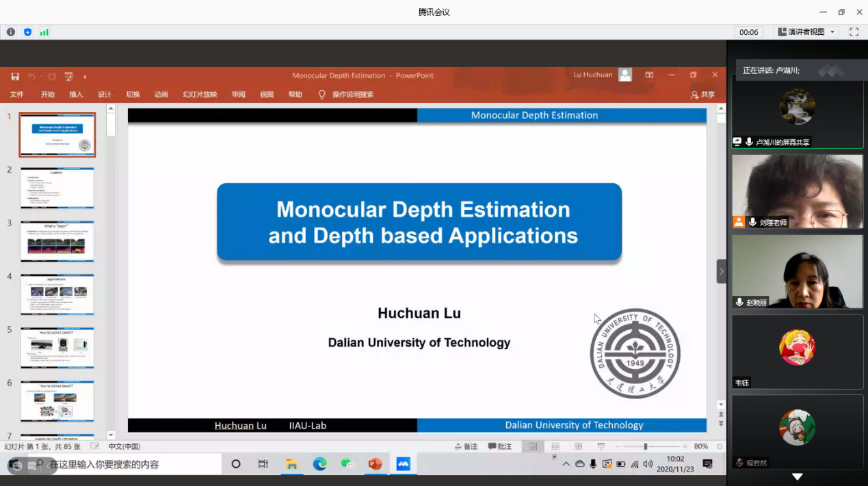The width and height of the screenshot is (868, 486).
Task: Switch to slide sorter view icon
Action: (555, 446)
